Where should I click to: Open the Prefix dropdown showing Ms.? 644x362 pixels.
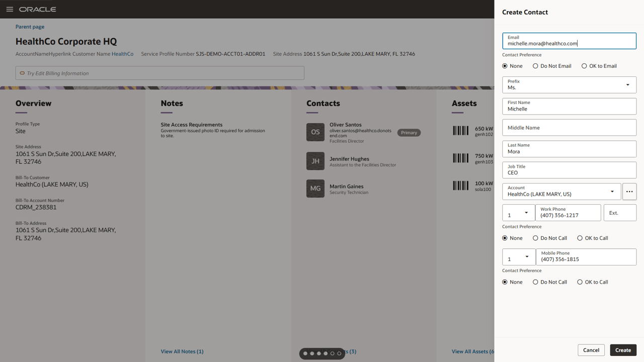(627, 84)
